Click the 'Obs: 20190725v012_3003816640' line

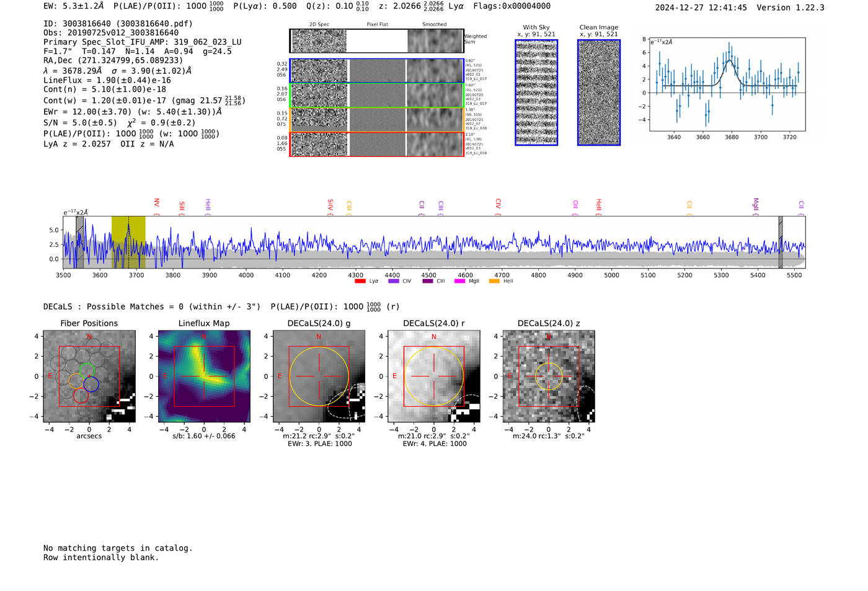click(111, 33)
